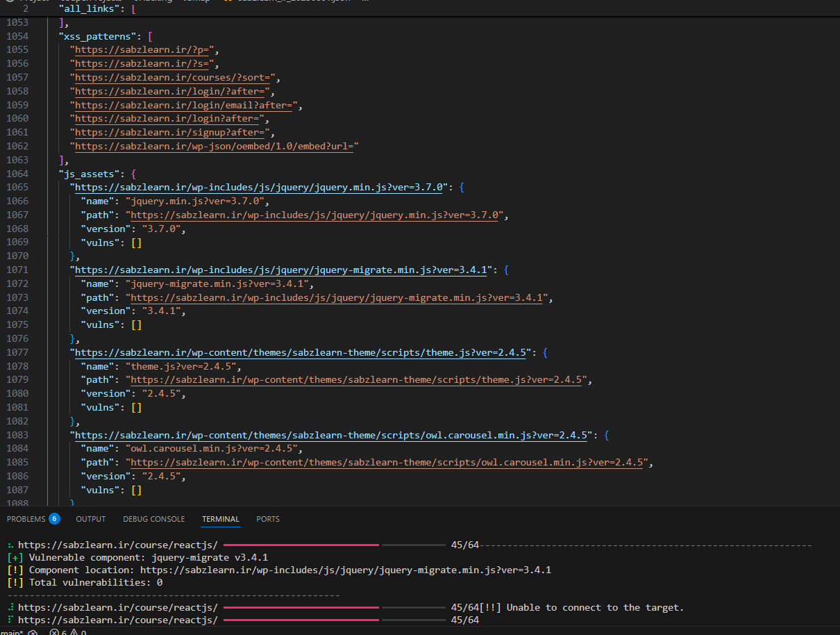Click the empty "vulns" array on line 1069
The image size is (840, 635).
(x=136, y=242)
